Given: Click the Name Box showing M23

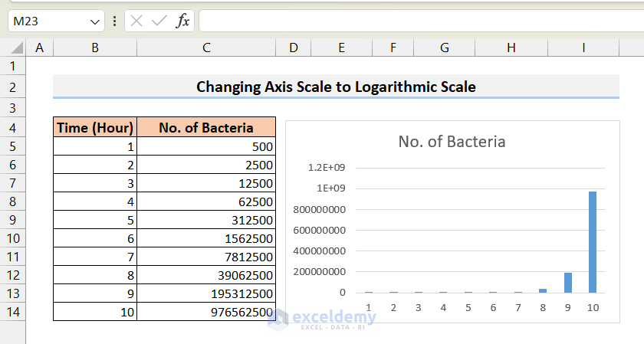Looking at the screenshot, I should coord(46,21).
